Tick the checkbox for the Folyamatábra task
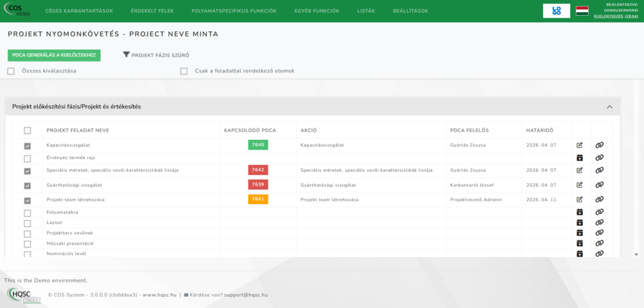This screenshot has width=644, height=308. click(27, 213)
